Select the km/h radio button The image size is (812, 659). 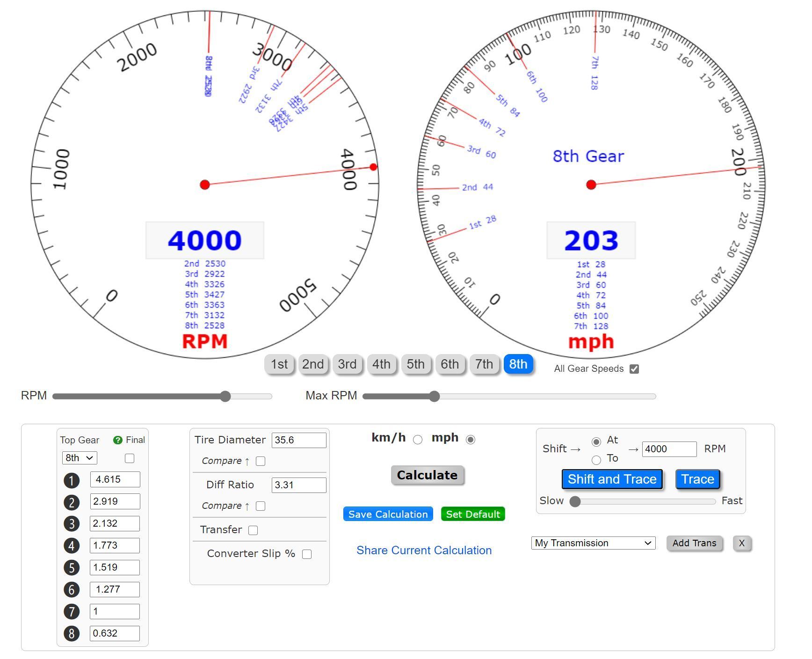click(417, 440)
